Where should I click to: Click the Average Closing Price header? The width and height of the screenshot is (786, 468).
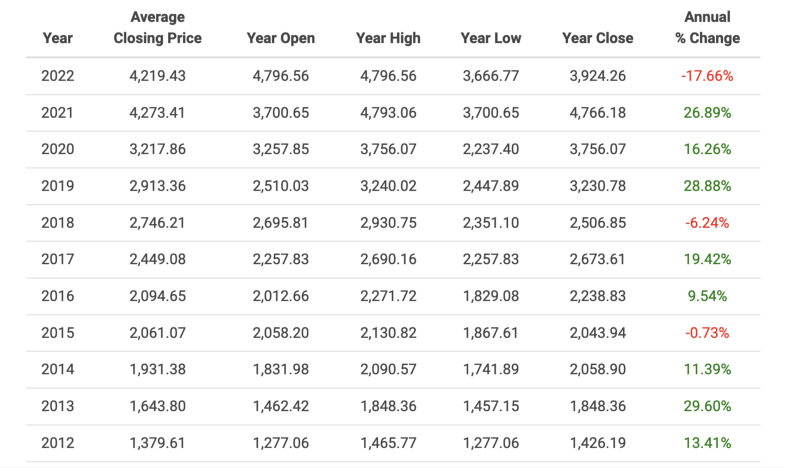[157, 28]
